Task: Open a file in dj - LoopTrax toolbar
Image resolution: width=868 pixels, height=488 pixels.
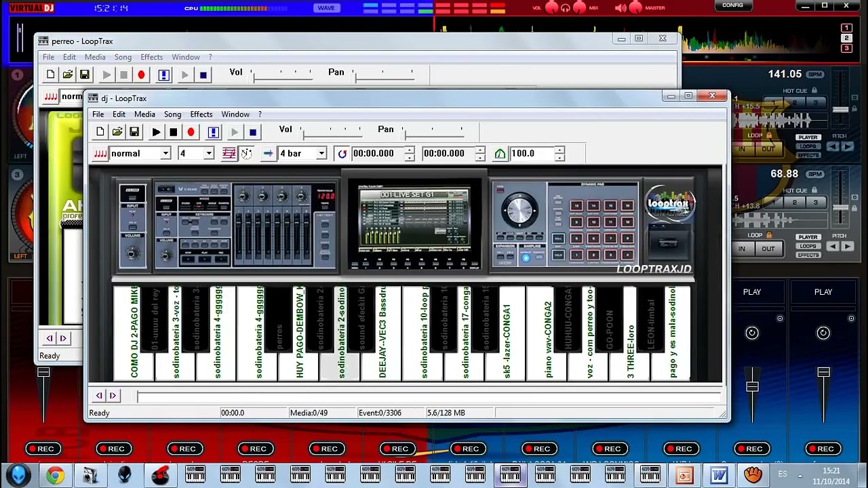Action: click(x=117, y=132)
